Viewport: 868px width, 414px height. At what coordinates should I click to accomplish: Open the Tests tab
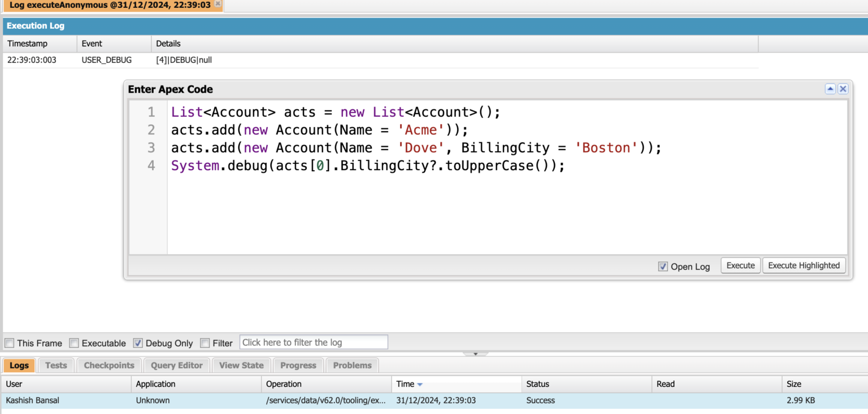click(x=55, y=365)
